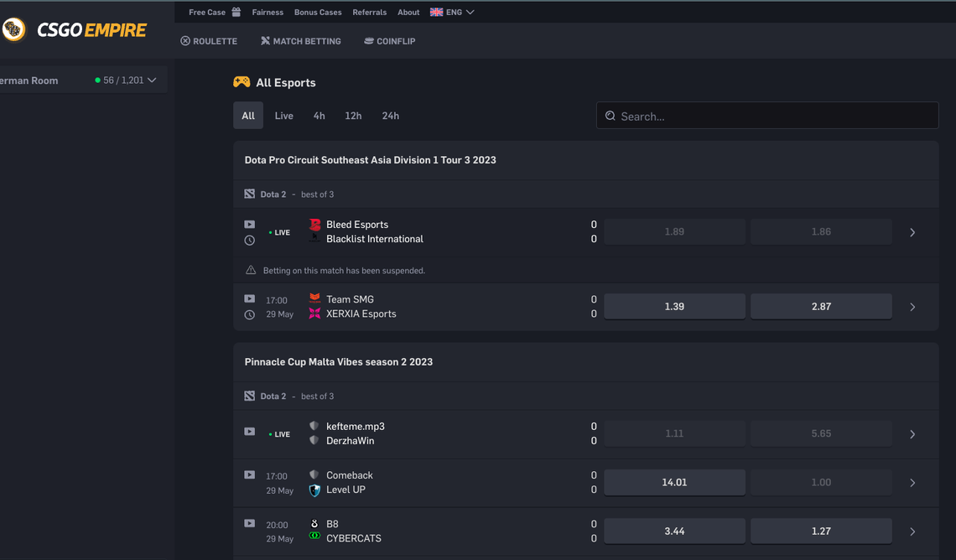
Task: Open stream icon for Bleed Esports match
Action: (x=249, y=224)
